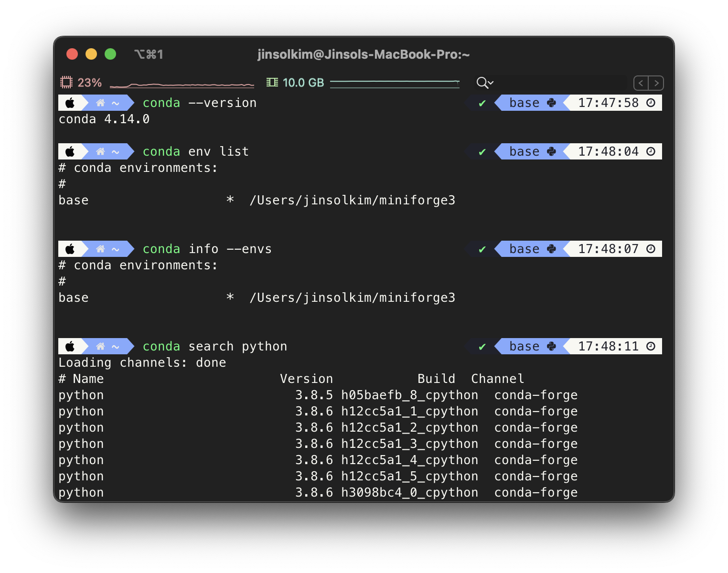
Task: Click the home icon beside conda env list
Action: point(100,151)
